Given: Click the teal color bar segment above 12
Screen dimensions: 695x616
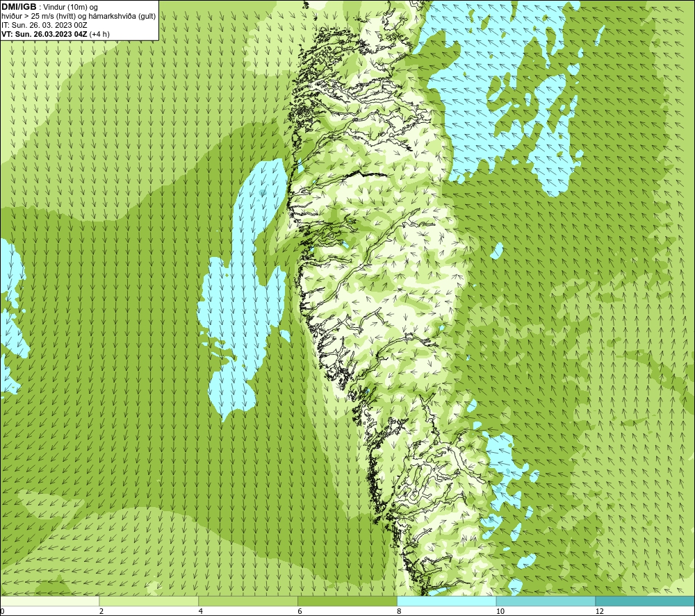Looking at the screenshot, I should click(x=645, y=601).
